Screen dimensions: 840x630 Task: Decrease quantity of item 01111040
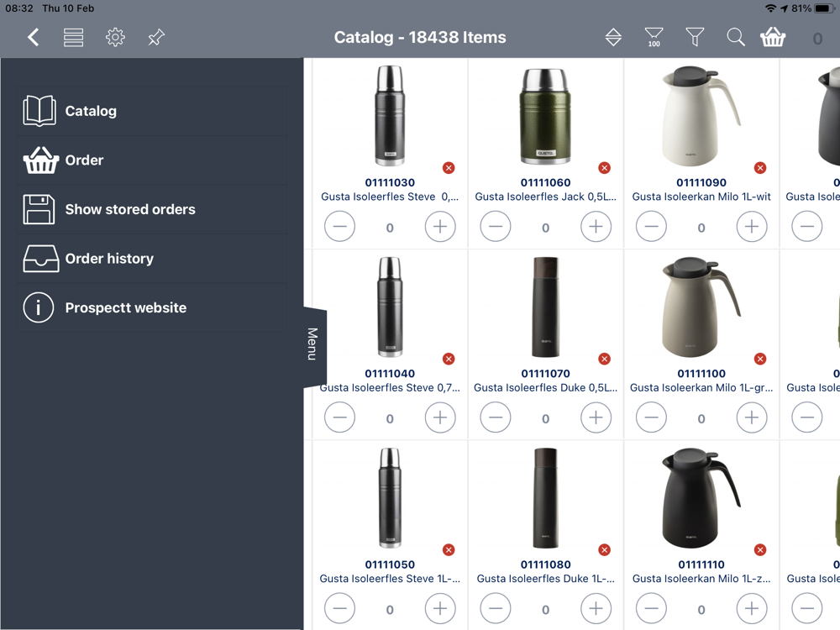(x=339, y=417)
